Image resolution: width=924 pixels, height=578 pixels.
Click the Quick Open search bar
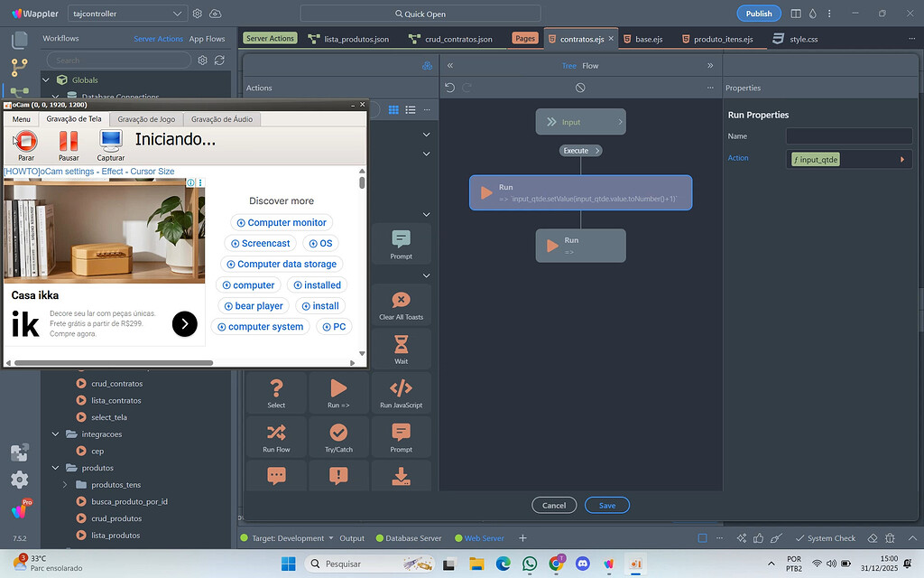(x=420, y=14)
